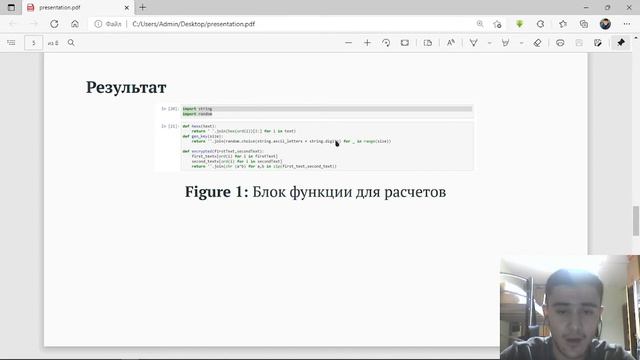This screenshot has height=360, width=640.
Task: Expand the Draw pen options dropdown
Action: (x=489, y=42)
